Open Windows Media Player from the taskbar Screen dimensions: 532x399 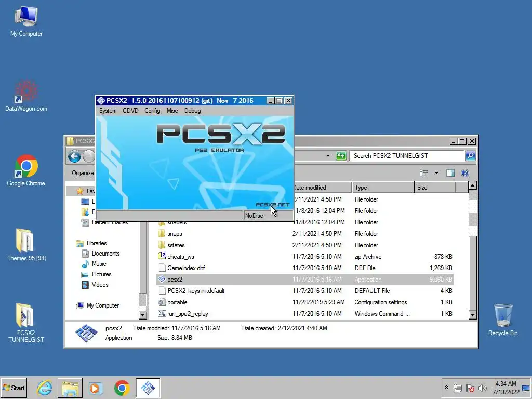pyautogui.click(x=95, y=388)
